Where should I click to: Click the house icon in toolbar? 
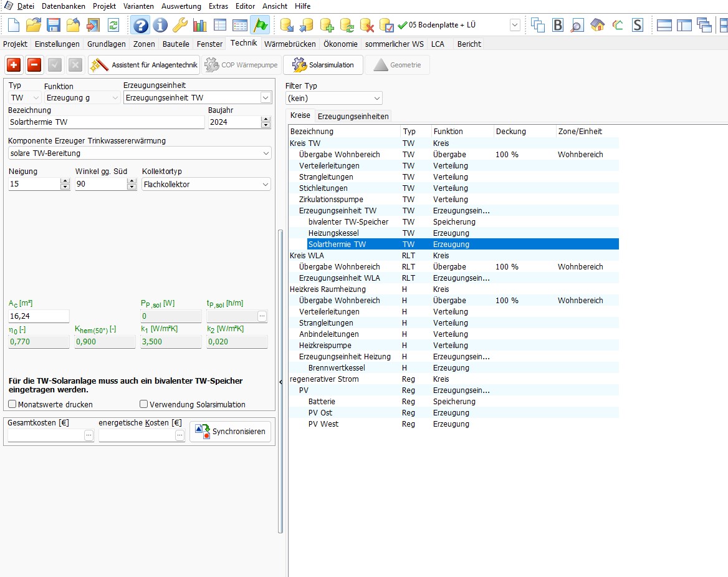pyautogui.click(x=597, y=25)
